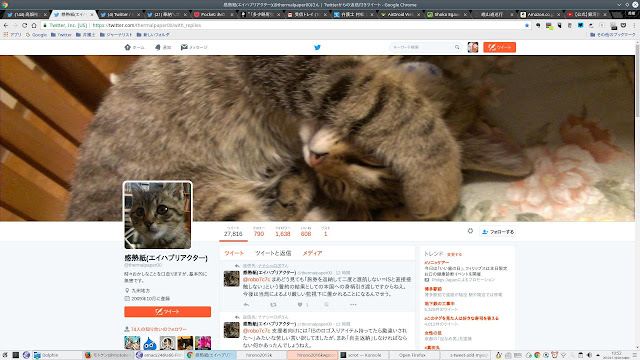Viewport: 640px width, 360px height.
Task: Click change (変更する) link next to Trends
Action: (454, 254)
